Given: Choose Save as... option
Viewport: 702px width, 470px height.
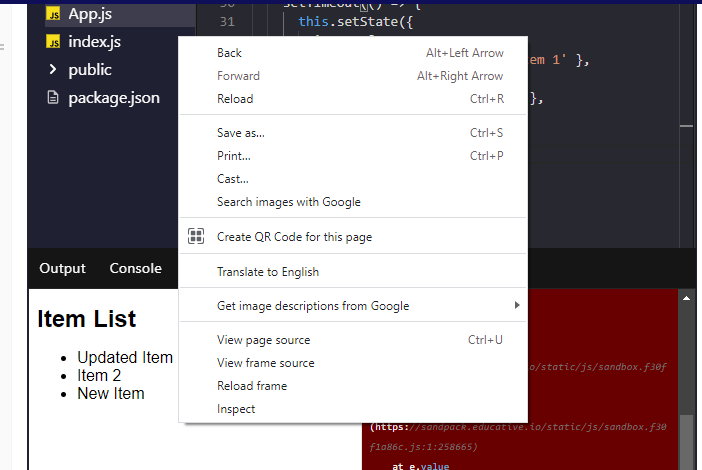Looking at the screenshot, I should (x=240, y=133).
